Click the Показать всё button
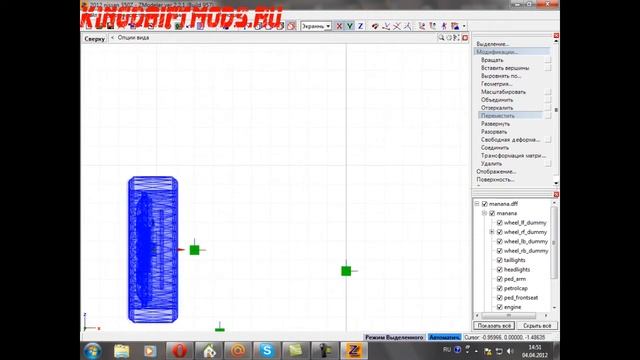 [494, 326]
